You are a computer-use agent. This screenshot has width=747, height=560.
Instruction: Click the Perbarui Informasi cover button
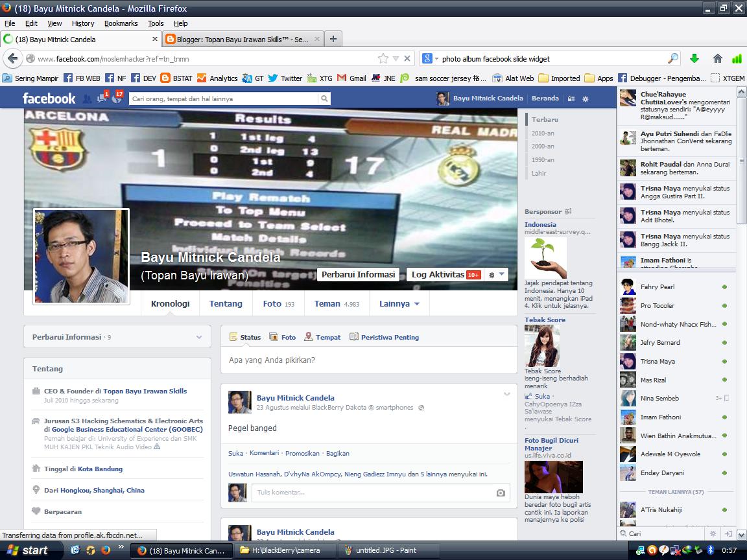358,275
